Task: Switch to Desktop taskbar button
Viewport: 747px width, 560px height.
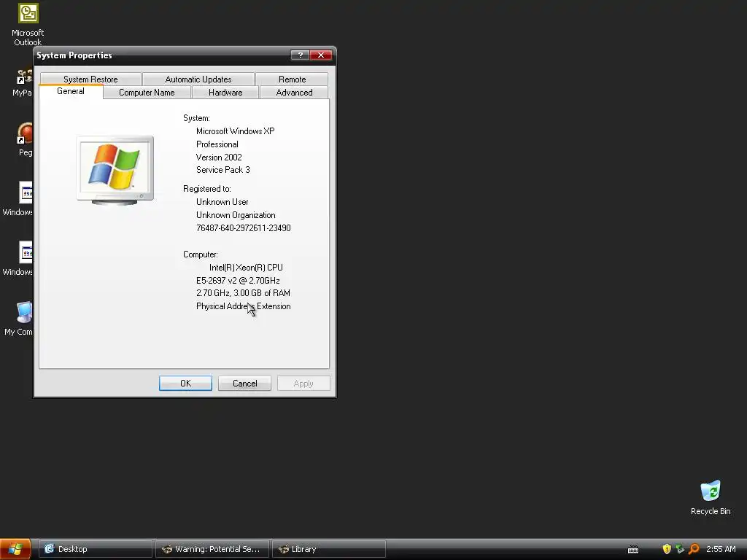Action: [x=96, y=549]
